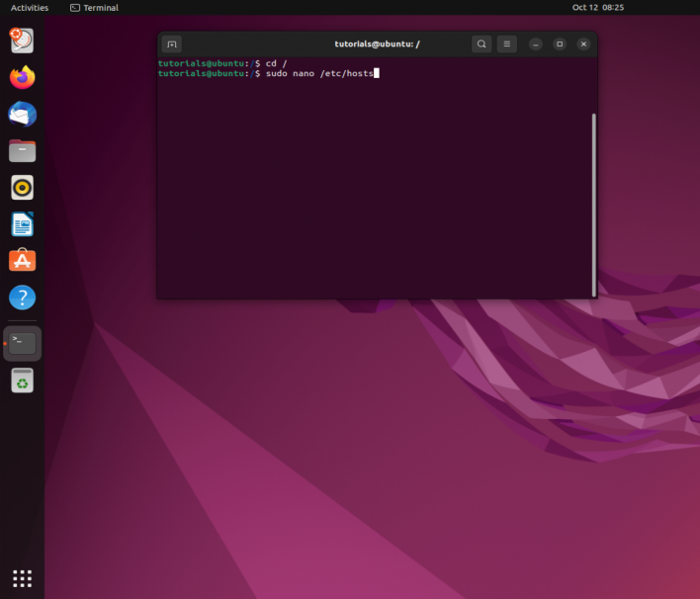Open the Activities overview
This screenshot has width=700, height=599.
click(30, 8)
